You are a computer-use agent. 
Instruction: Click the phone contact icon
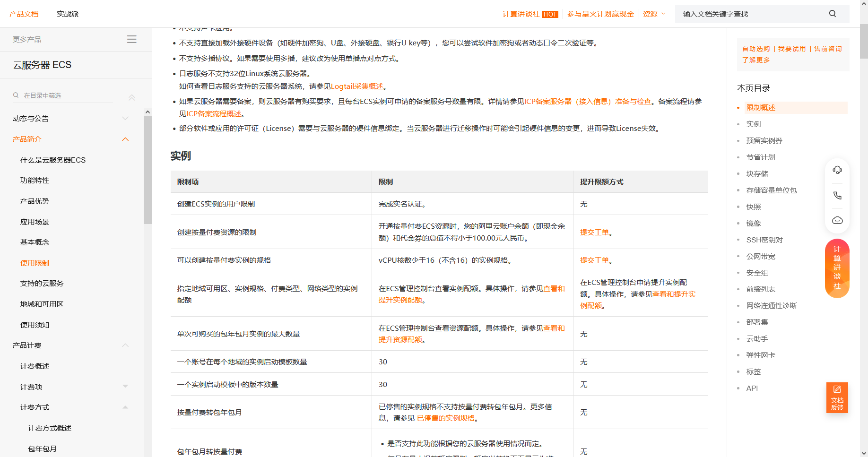tap(837, 195)
